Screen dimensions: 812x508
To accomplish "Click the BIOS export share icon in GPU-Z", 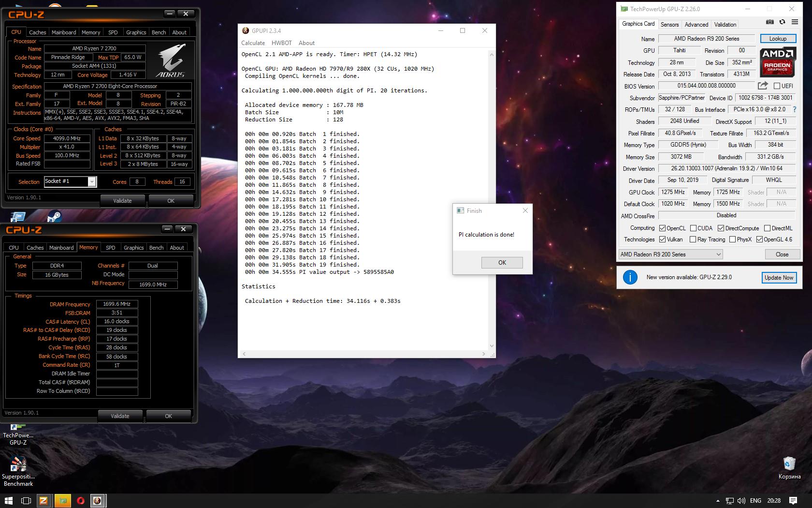I will (x=763, y=86).
